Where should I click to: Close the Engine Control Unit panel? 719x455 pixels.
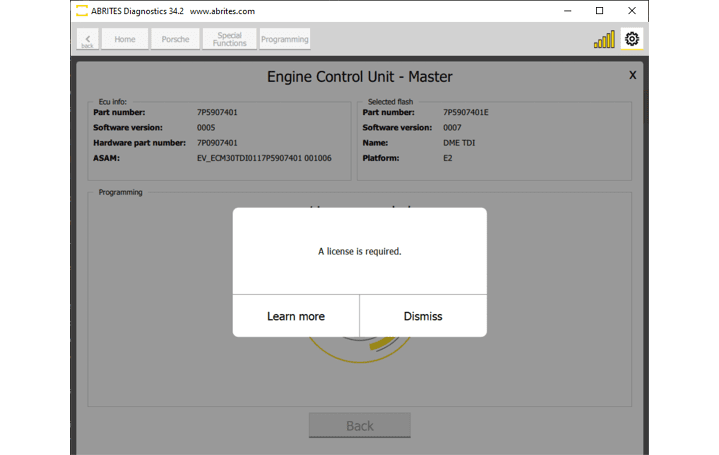pos(632,75)
